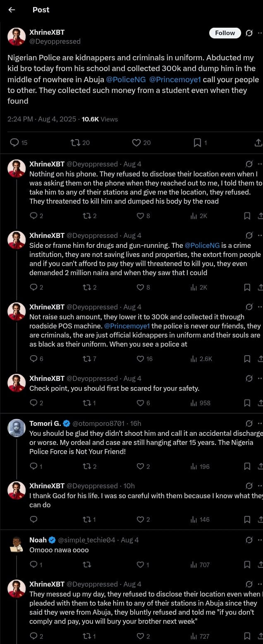Screen dimensions: 263x644
Task: View analytics of the 2.6K views reply
Action: (194, 359)
